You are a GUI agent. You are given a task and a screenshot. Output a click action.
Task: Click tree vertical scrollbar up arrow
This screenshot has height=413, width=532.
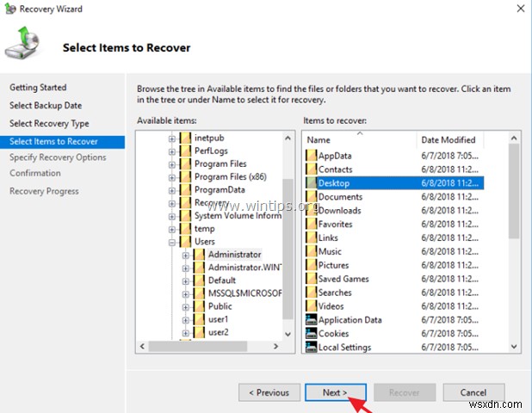(x=288, y=138)
